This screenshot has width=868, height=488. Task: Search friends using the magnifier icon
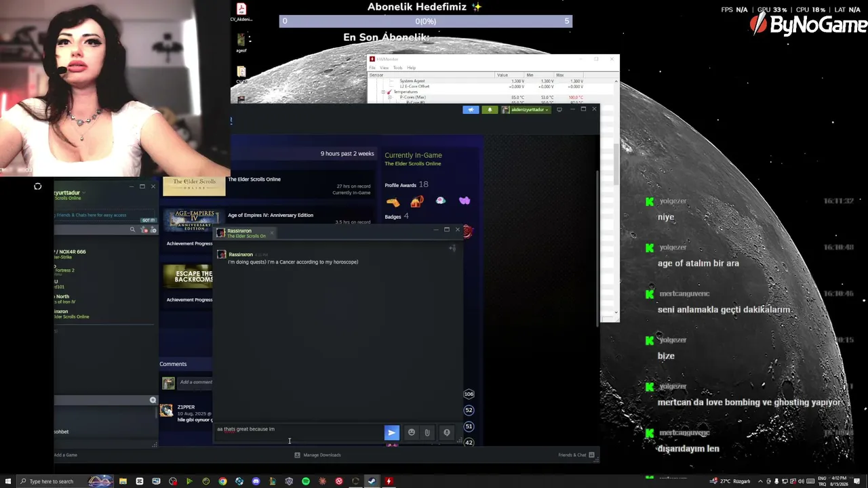tap(132, 230)
